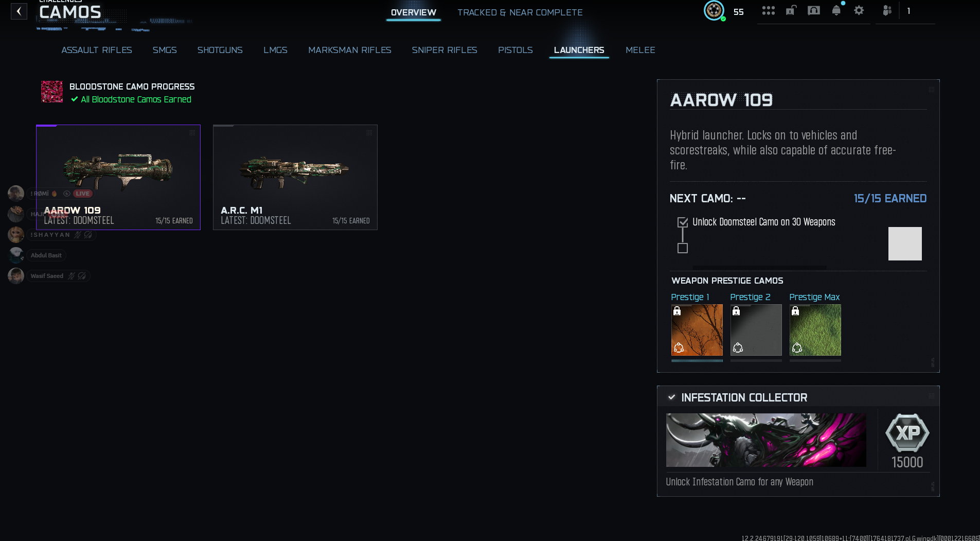The image size is (980, 541).
Task: Click the deafened headphone icon beside Wasif Saeed
Action: tap(82, 276)
